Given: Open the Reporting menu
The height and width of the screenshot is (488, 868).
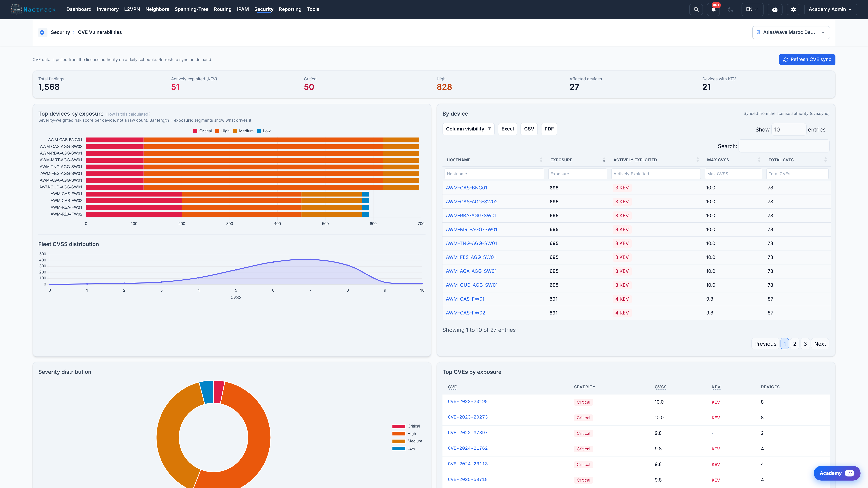Looking at the screenshot, I should [290, 9].
